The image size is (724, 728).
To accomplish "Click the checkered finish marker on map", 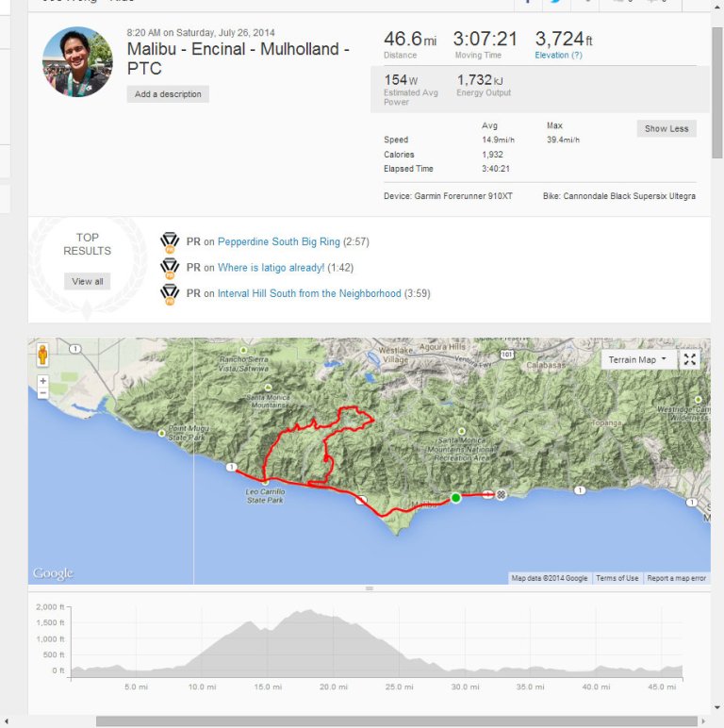I will pos(502,494).
